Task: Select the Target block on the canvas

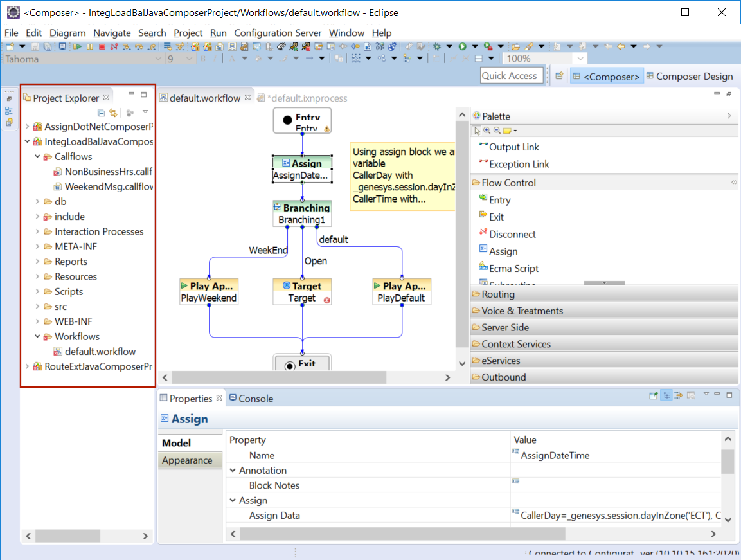Action: 303,292
